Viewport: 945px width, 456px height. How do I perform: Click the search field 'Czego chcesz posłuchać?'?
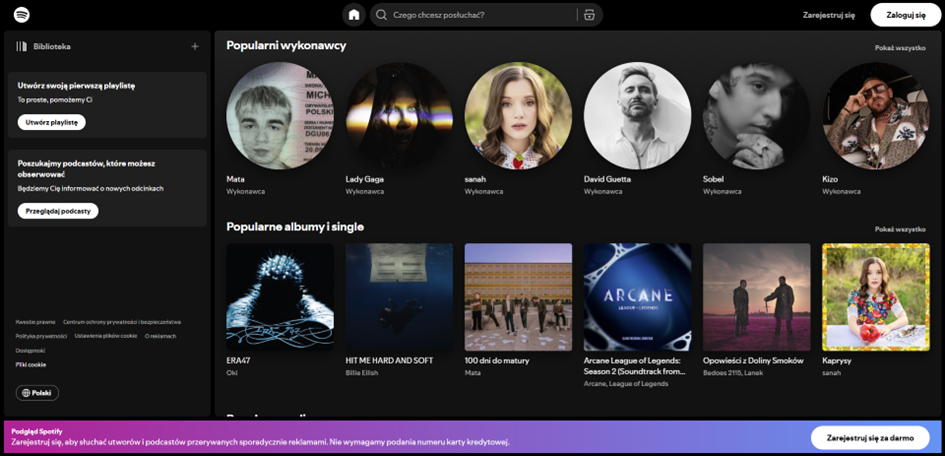[486, 15]
